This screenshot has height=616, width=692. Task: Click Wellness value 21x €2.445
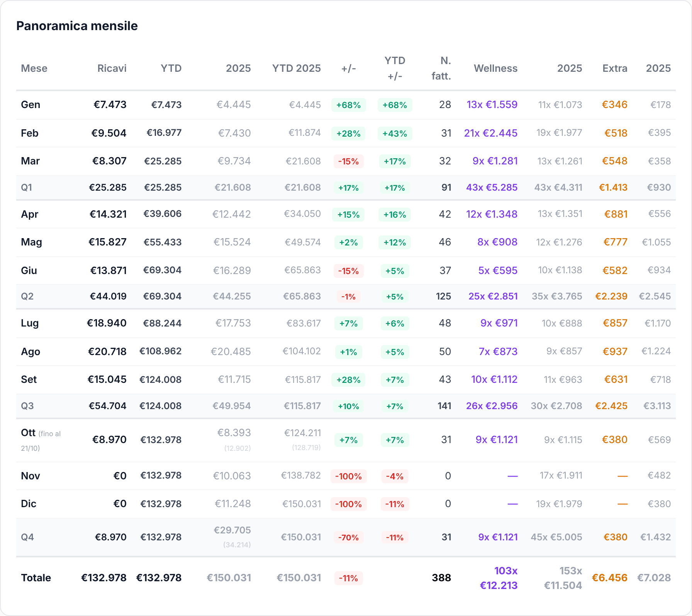pyautogui.click(x=491, y=133)
